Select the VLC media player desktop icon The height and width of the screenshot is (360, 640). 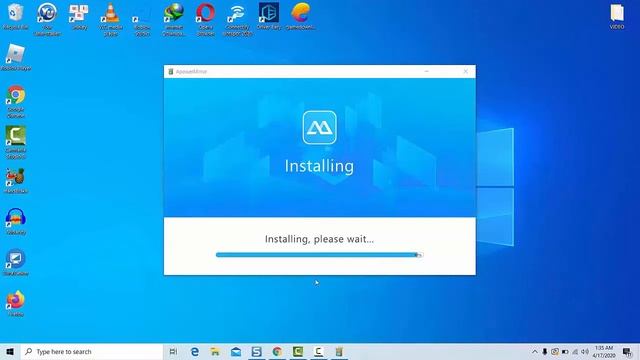111,19
